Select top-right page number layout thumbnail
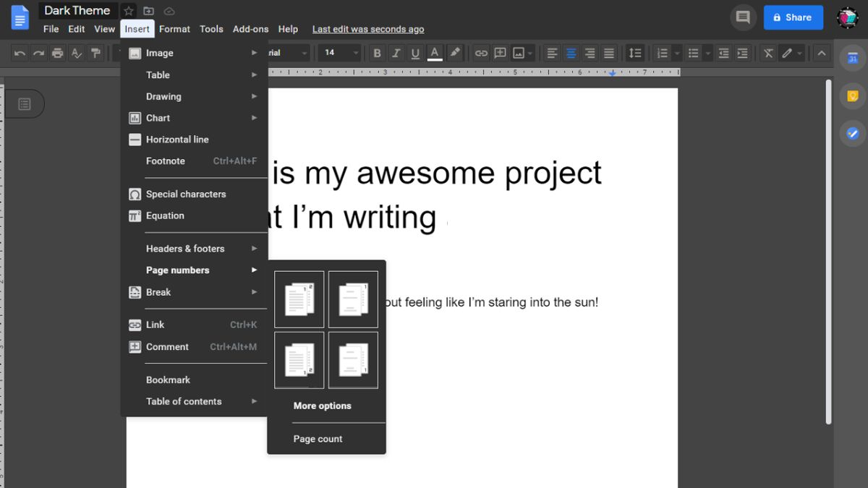Image resolution: width=868 pixels, height=488 pixels. tap(353, 299)
